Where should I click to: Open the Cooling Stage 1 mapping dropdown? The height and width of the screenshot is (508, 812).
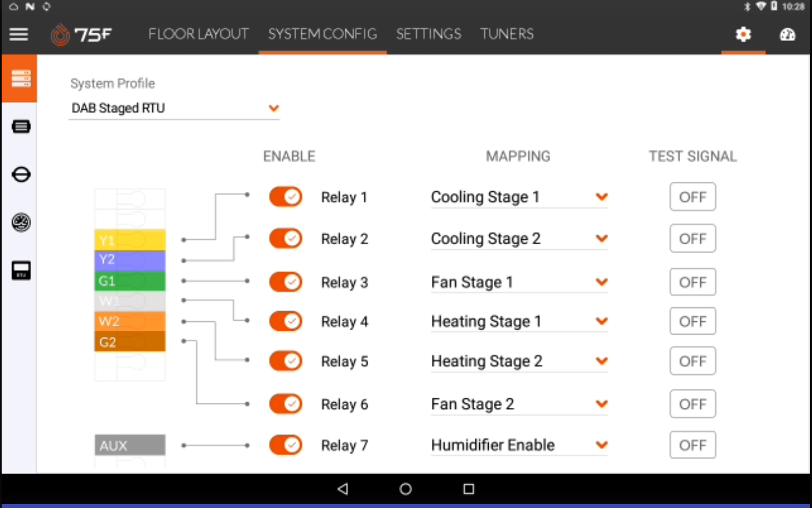pos(519,197)
